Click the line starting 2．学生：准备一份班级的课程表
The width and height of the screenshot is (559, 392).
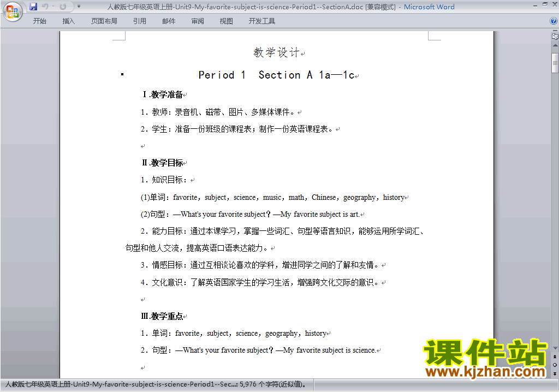(x=237, y=129)
